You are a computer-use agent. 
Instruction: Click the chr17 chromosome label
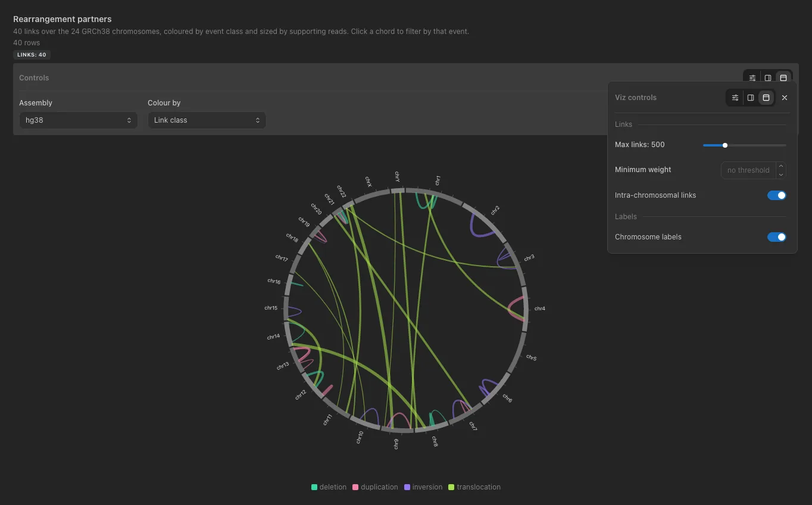point(282,258)
